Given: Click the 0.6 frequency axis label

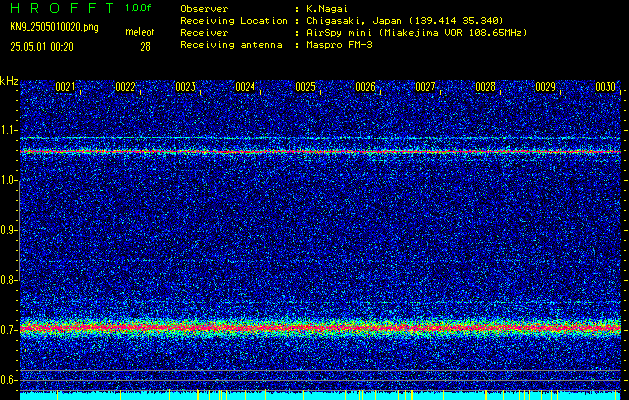Looking at the screenshot, I should pos(9,380).
